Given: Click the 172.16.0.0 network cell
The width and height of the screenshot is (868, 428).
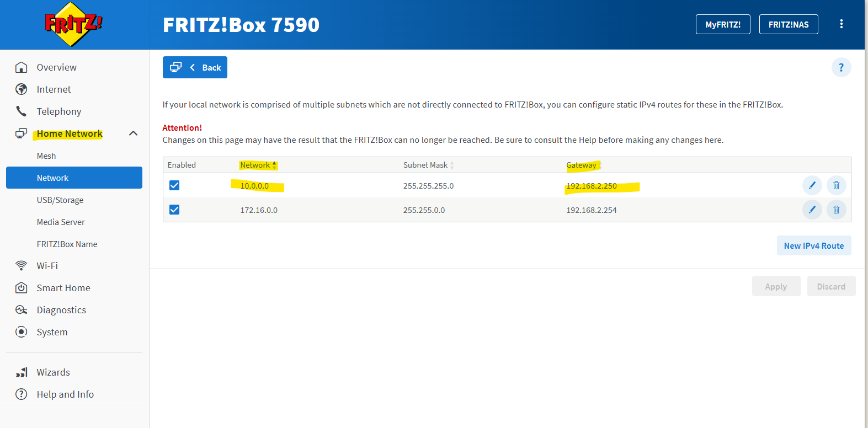Looking at the screenshot, I should click(x=259, y=210).
